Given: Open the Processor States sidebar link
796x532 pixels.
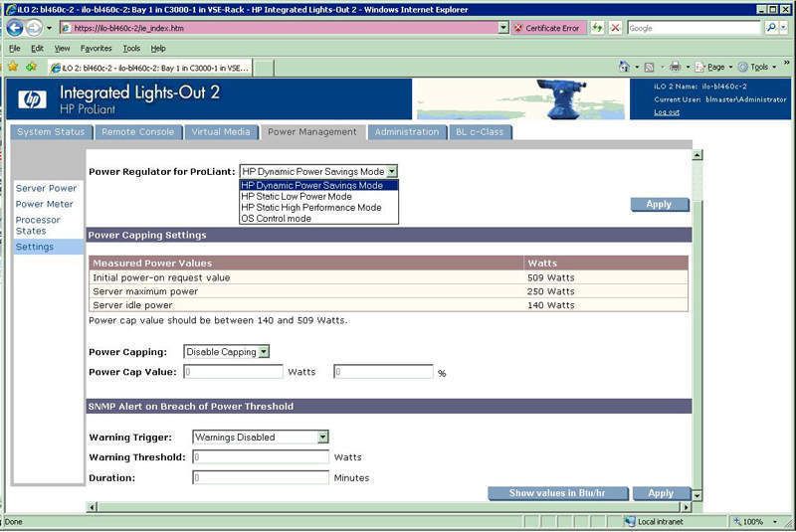Looking at the screenshot, I should pos(38,225).
